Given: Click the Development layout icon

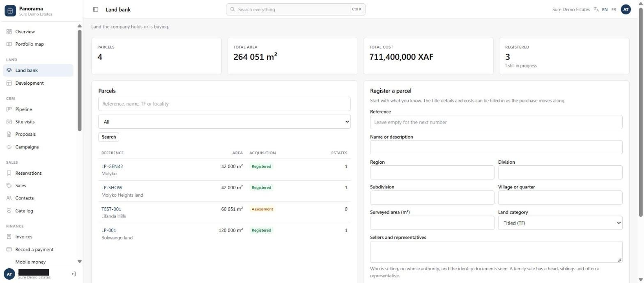Looking at the screenshot, I should point(9,83).
